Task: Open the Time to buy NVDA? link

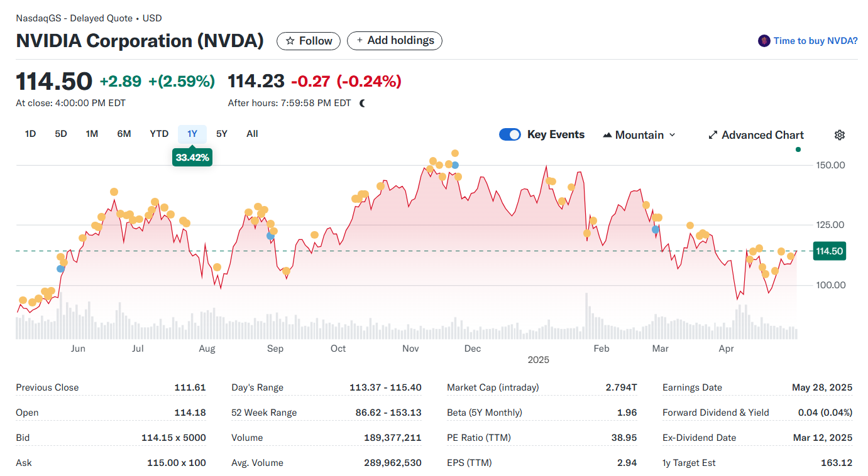Action: (815, 41)
